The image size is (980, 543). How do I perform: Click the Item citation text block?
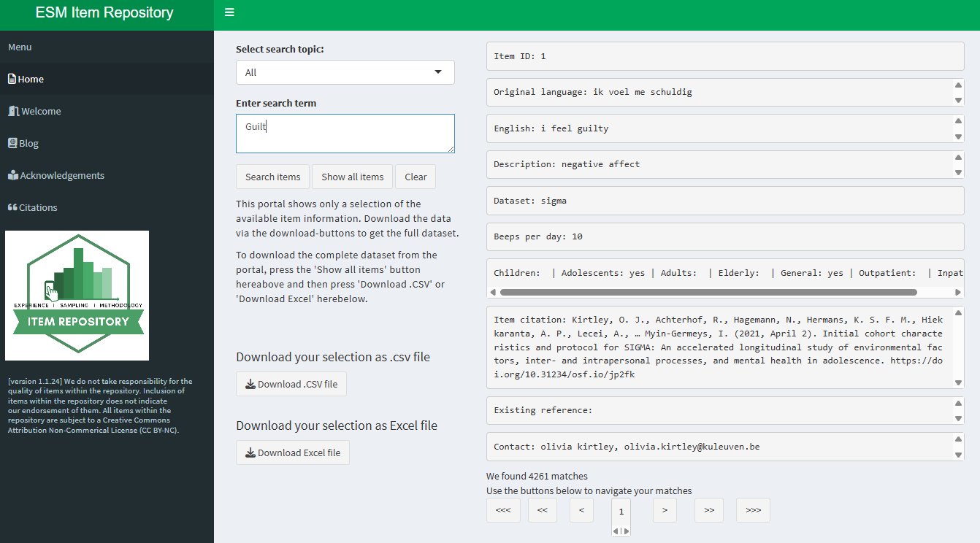tap(719, 347)
